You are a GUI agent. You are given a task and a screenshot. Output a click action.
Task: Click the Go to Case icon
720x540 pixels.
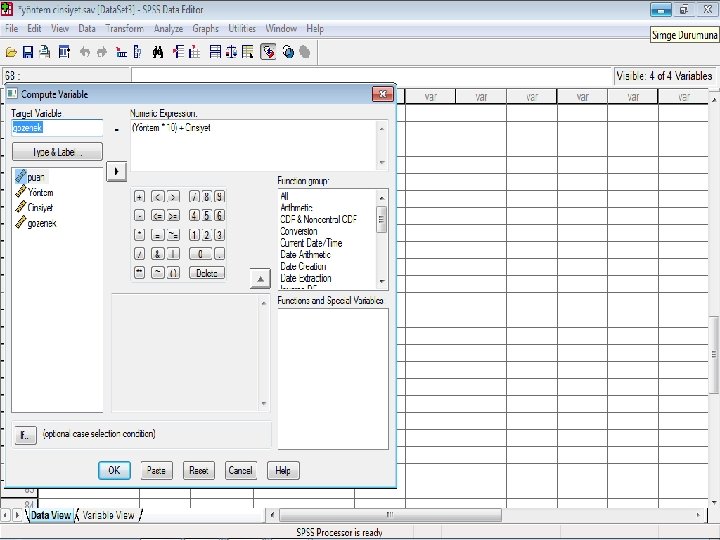pyautogui.click(x=122, y=52)
